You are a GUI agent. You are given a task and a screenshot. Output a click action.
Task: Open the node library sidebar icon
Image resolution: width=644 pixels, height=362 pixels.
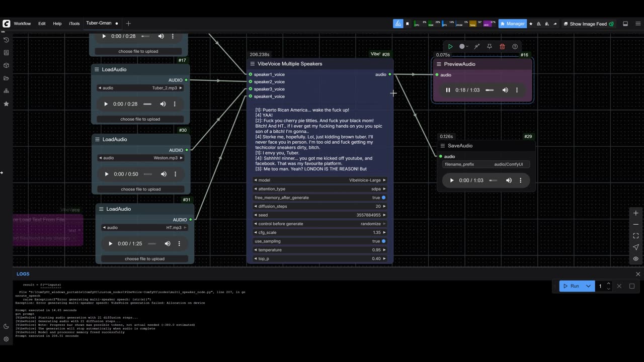coord(6,52)
